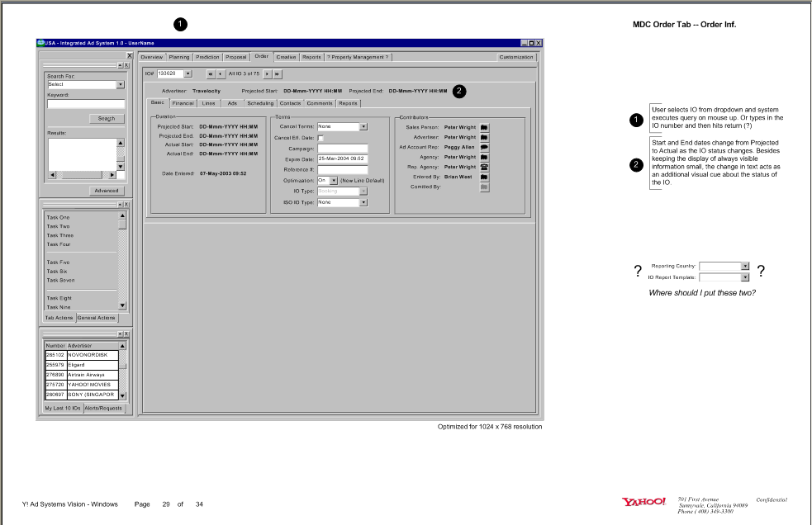Click the Advanced button

tap(105, 190)
